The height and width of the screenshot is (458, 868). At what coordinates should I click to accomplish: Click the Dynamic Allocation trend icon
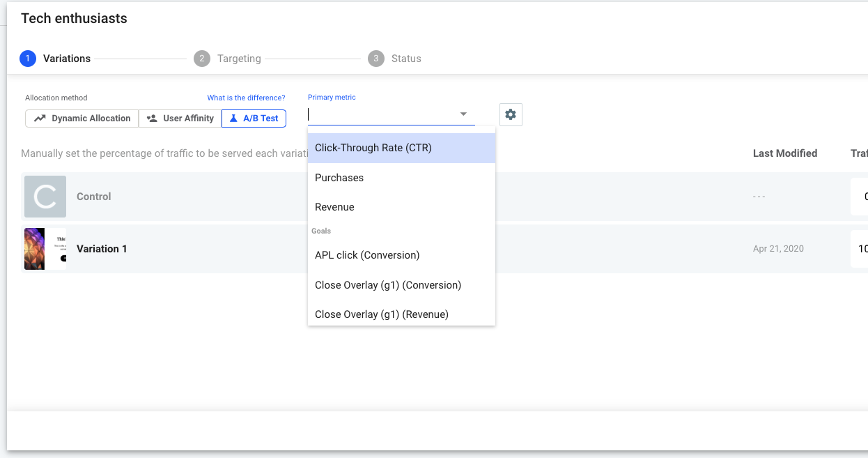(40, 119)
